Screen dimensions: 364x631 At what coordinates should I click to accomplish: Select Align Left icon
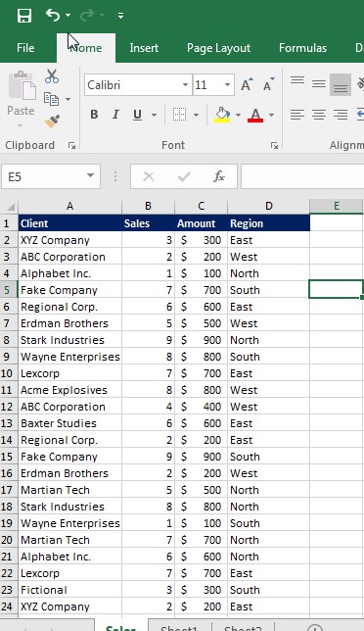pyautogui.click(x=297, y=115)
